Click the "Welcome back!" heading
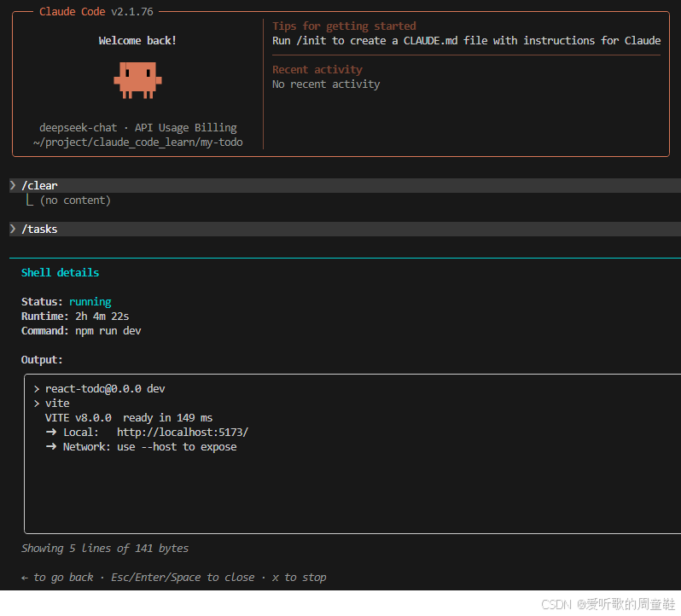 137,41
